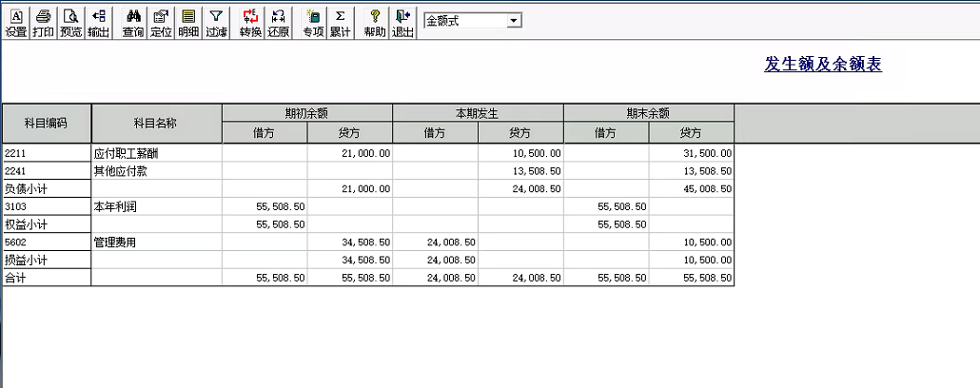
Task: Open the 设置 settings tool
Action: click(16, 24)
